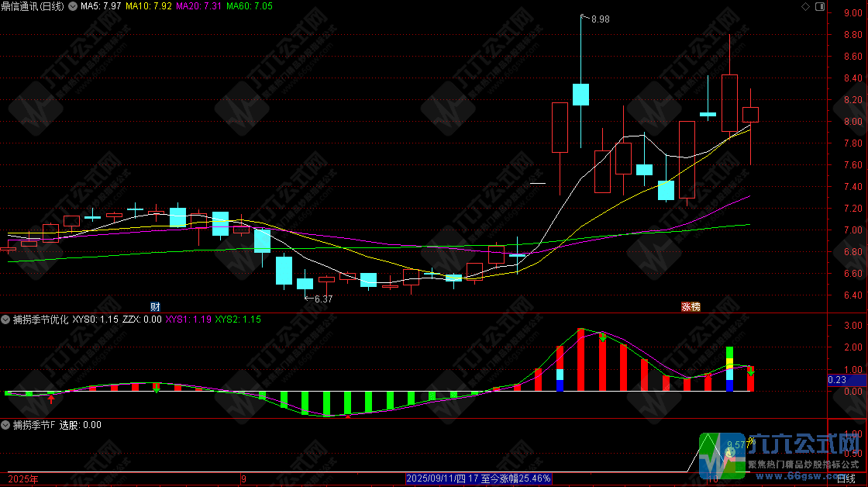Click the 0.23 value tag on indicator axis

[x=836, y=380]
